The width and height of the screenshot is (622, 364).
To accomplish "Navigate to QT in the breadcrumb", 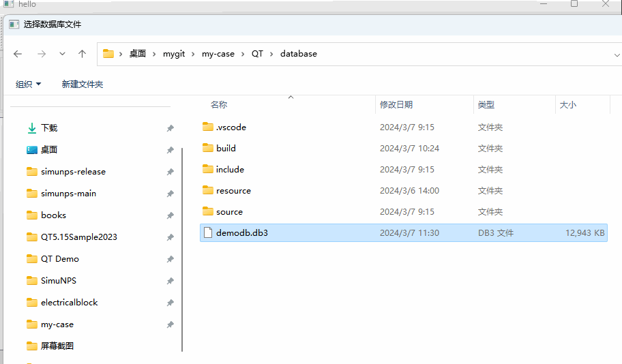I will (x=257, y=54).
